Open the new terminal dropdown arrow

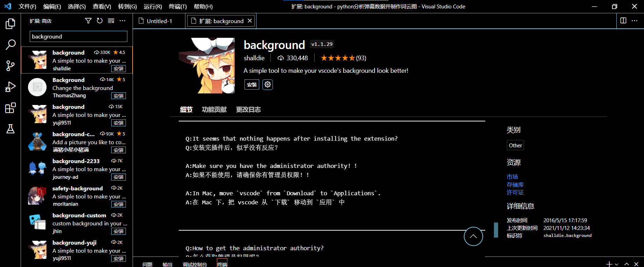pyautogui.click(x=616, y=264)
